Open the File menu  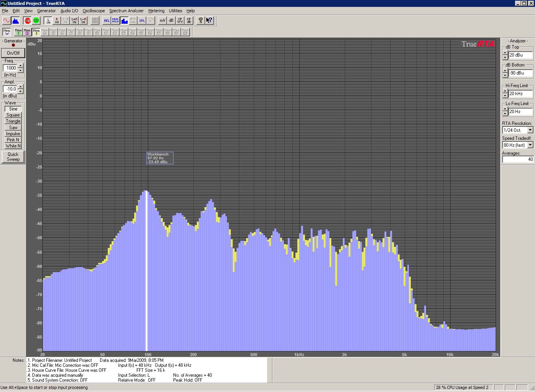tap(5, 11)
